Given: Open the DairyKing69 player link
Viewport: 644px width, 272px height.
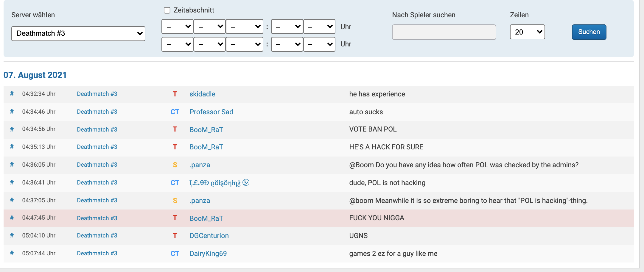Looking at the screenshot, I should 208,254.
